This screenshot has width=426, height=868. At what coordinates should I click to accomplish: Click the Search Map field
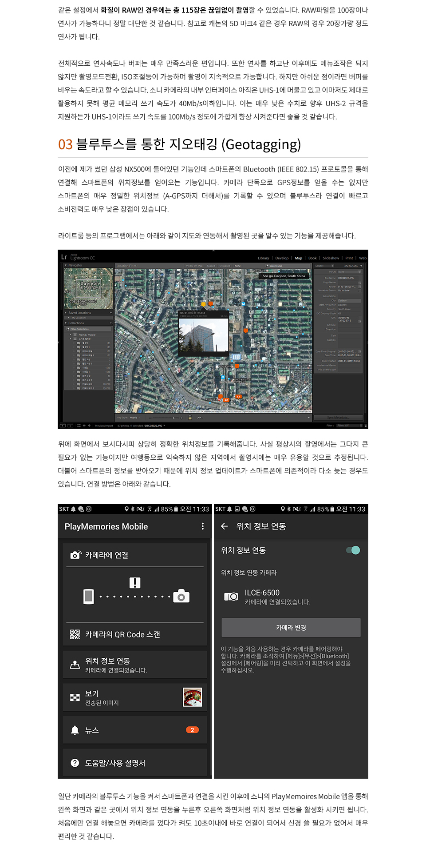click(288, 266)
